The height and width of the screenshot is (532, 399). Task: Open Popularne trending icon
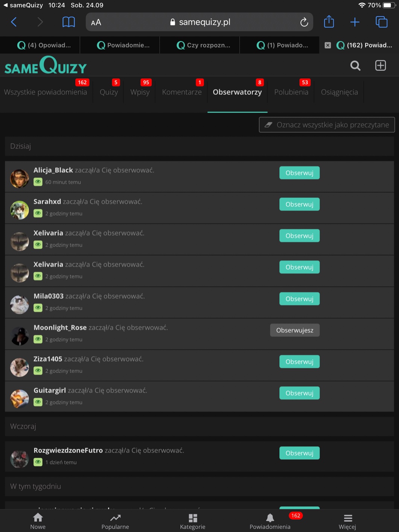pyautogui.click(x=115, y=521)
